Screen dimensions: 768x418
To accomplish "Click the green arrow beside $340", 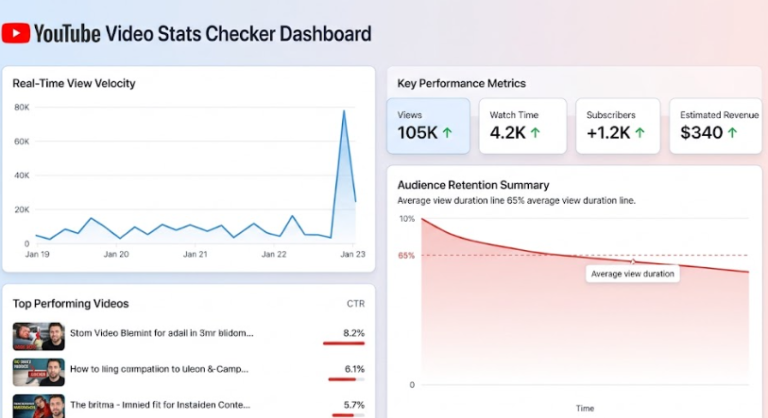I will [732, 132].
